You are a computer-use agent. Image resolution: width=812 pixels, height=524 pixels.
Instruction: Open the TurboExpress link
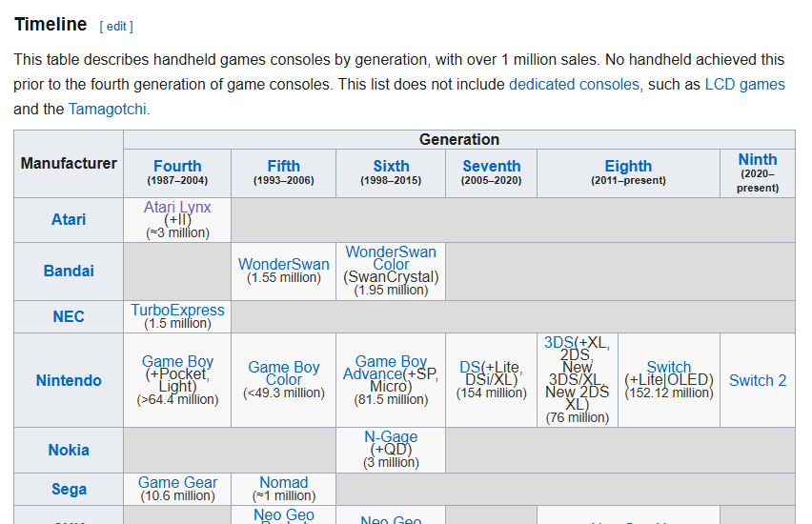(177, 310)
